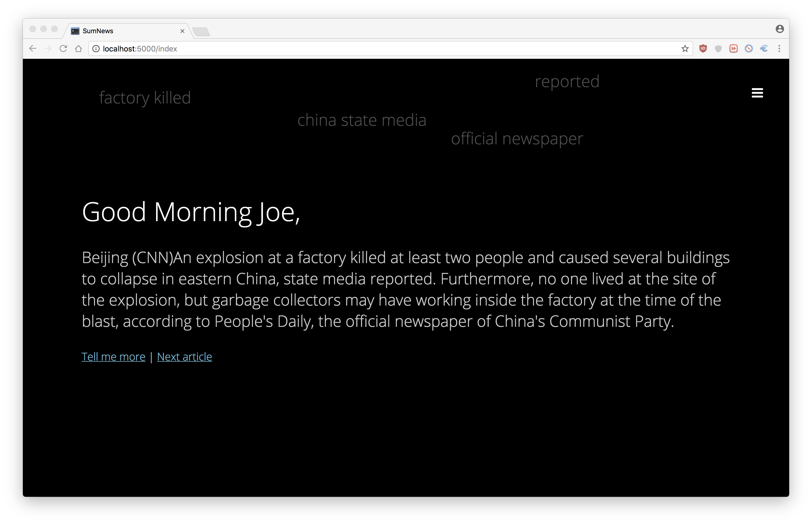This screenshot has width=812, height=524.
Task: Open a new tab
Action: (x=201, y=32)
